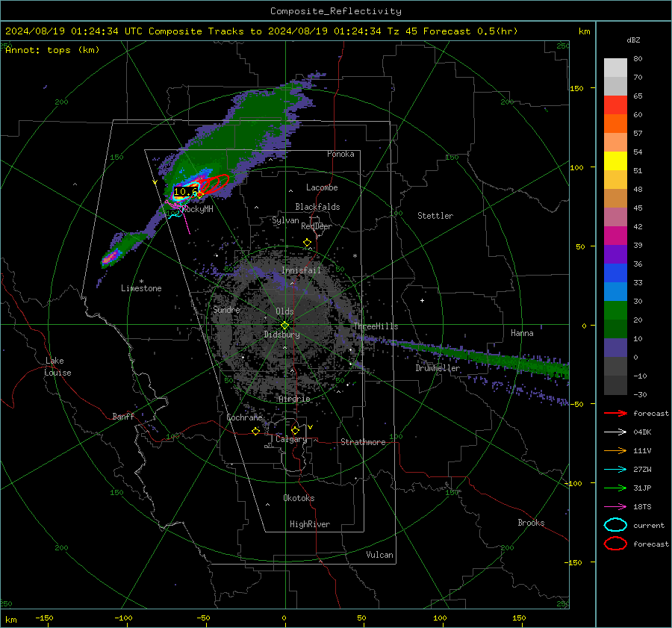Click the Drumheller label
The height and width of the screenshot is (628, 672).
pos(438,368)
